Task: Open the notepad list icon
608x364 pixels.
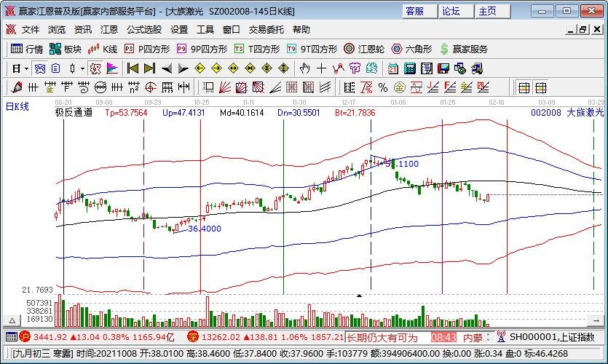Action: (x=426, y=69)
